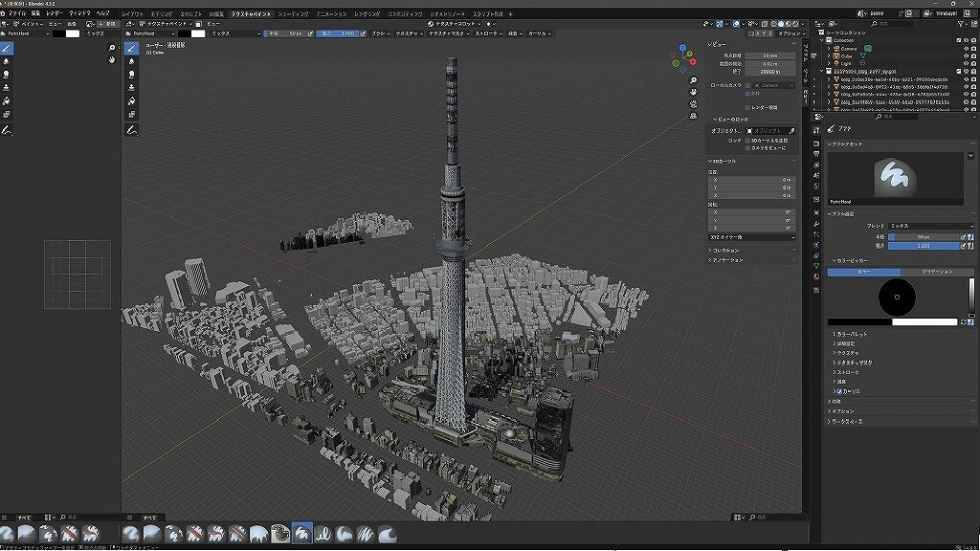
Task: Adjust the 半径 slider in the viewport header
Action: tap(286, 33)
